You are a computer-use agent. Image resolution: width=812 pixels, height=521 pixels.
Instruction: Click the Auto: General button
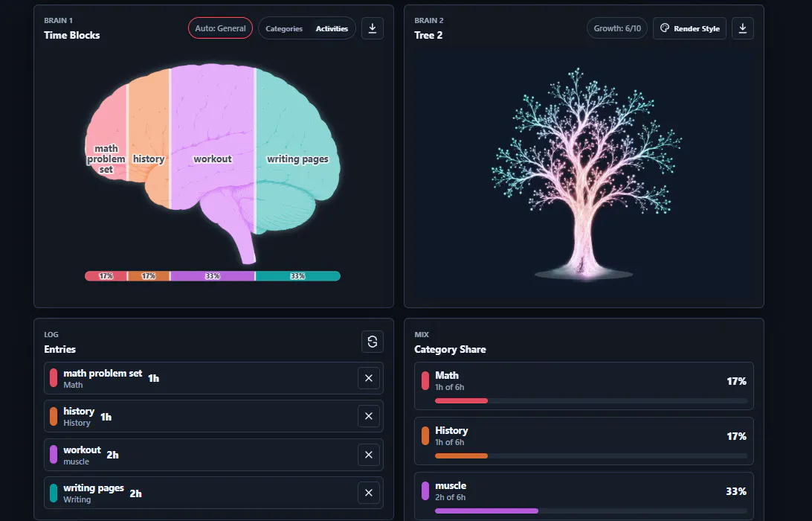coord(220,28)
